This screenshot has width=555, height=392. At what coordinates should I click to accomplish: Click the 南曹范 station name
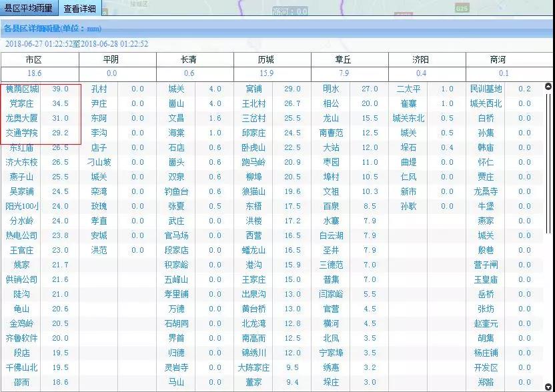pyautogui.click(x=331, y=133)
